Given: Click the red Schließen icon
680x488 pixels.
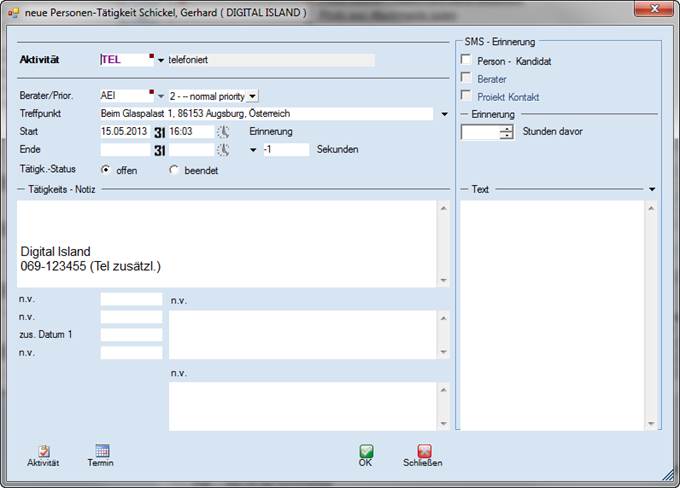Looking at the screenshot, I should tap(423, 452).
